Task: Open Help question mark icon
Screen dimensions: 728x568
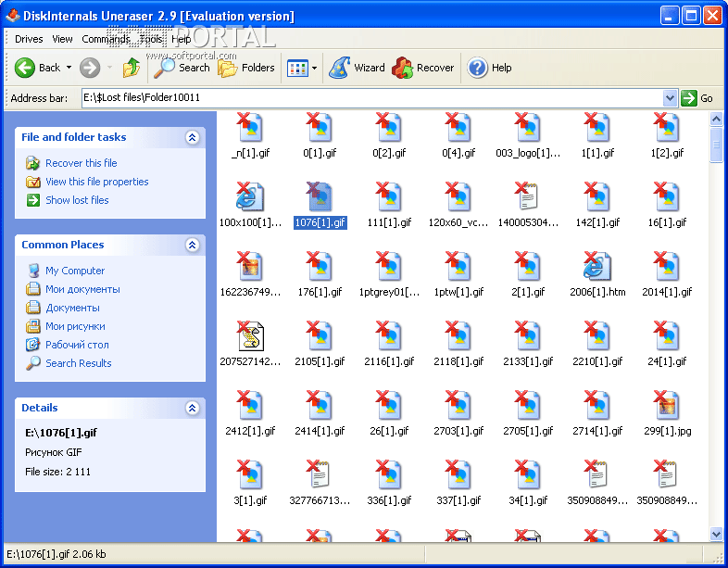Action: click(477, 68)
